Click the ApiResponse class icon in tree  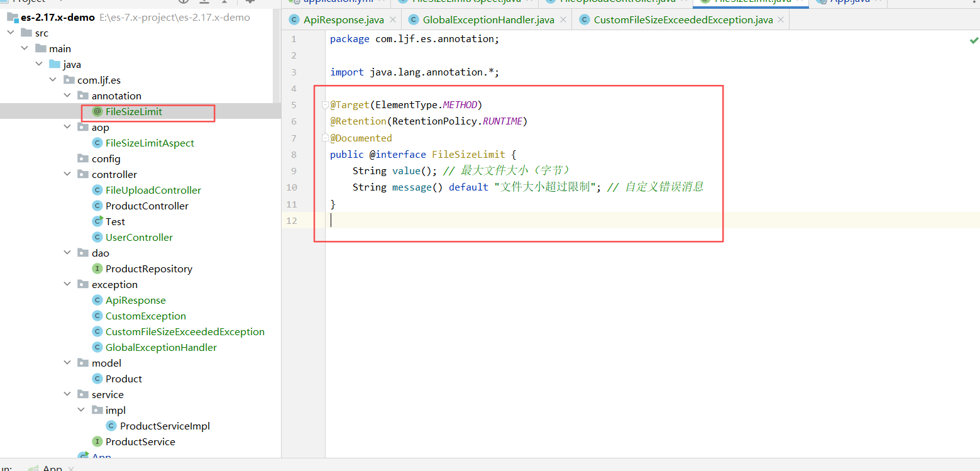click(97, 301)
